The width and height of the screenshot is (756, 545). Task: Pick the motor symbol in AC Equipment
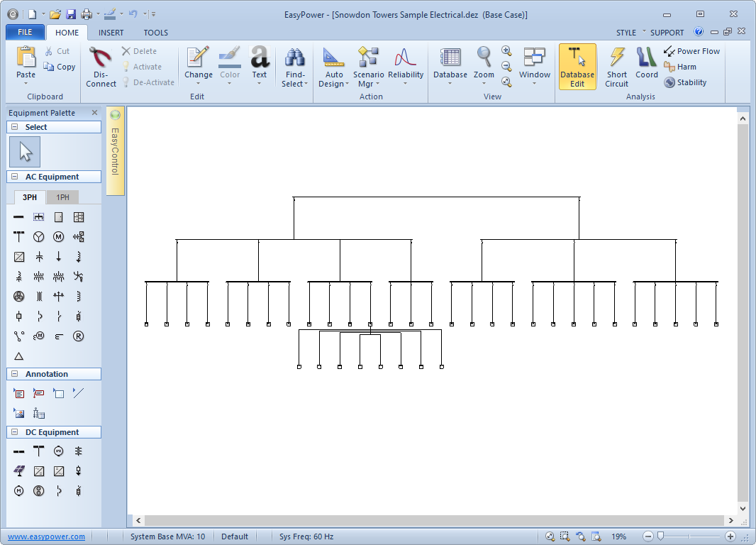tap(59, 236)
